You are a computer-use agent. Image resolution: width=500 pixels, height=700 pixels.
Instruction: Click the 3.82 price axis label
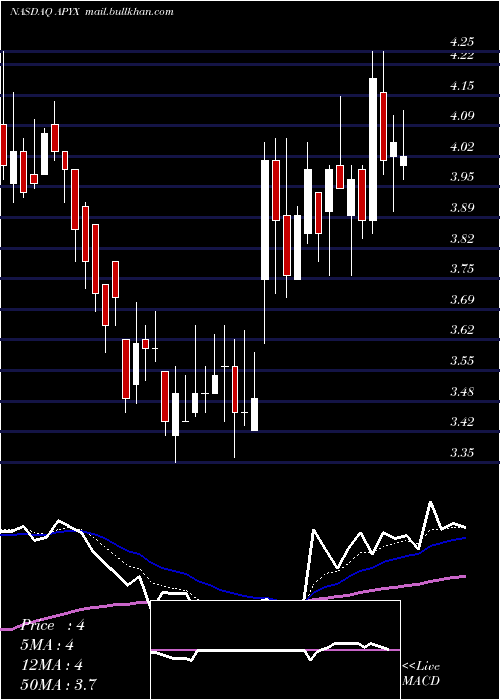[x=462, y=238]
